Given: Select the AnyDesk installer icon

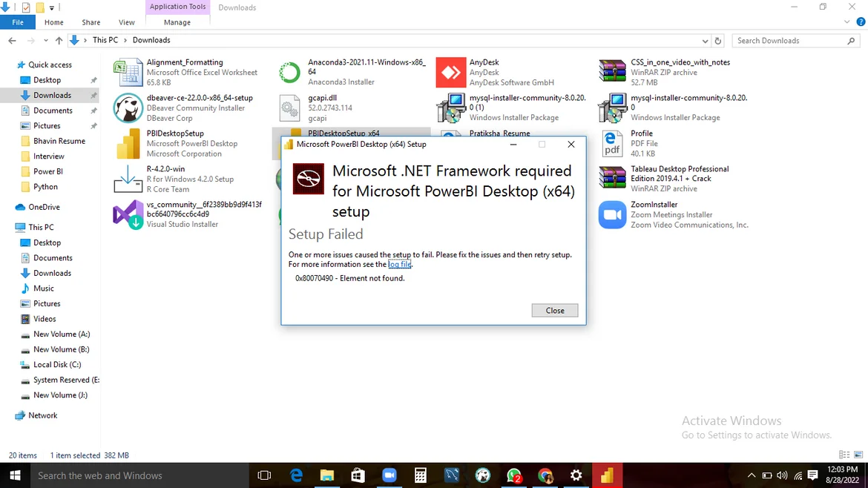Looking at the screenshot, I should click(x=450, y=73).
